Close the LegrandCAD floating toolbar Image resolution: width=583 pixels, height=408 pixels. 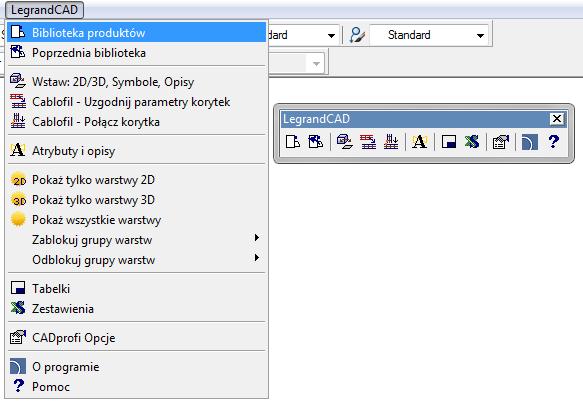click(x=557, y=119)
